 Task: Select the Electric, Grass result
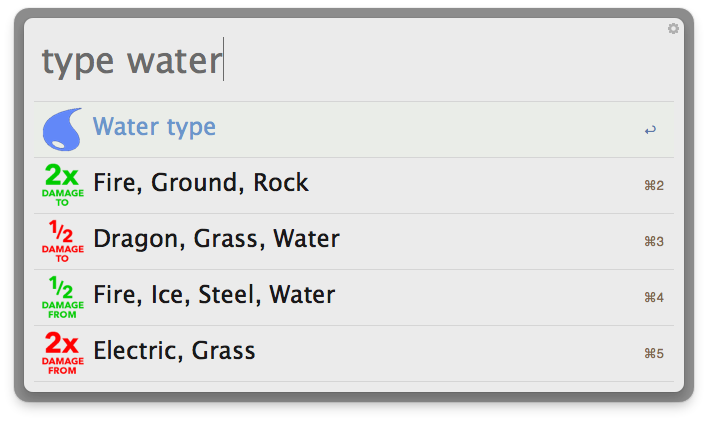pos(174,351)
